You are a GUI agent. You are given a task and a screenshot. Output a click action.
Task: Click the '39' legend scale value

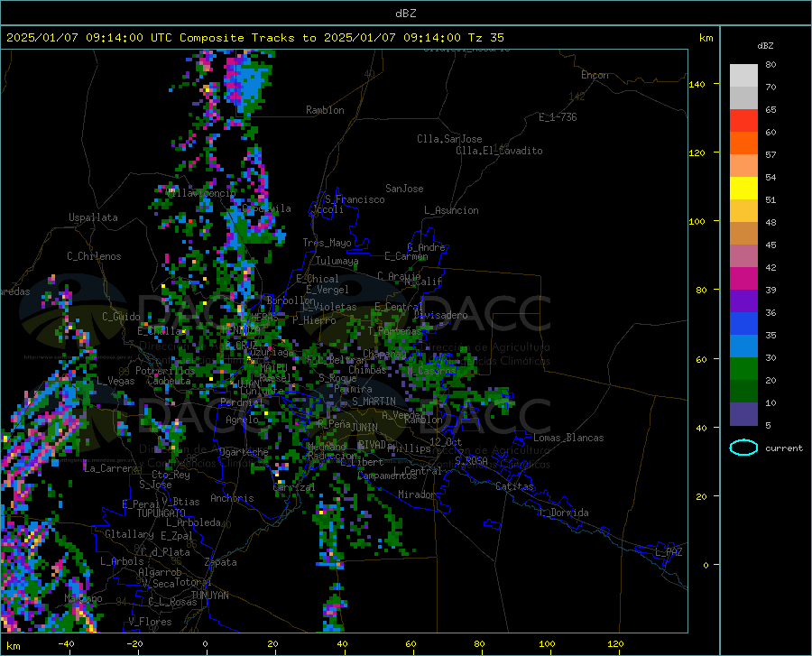[x=770, y=290]
